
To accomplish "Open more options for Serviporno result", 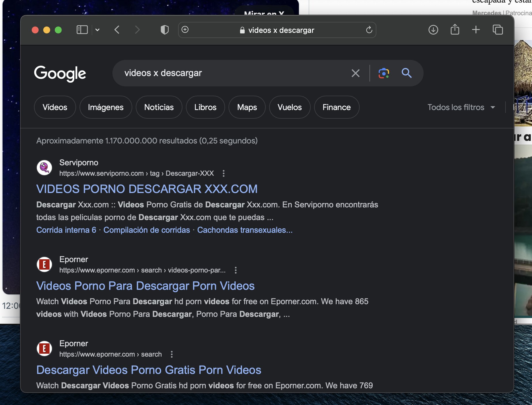I will point(224,173).
